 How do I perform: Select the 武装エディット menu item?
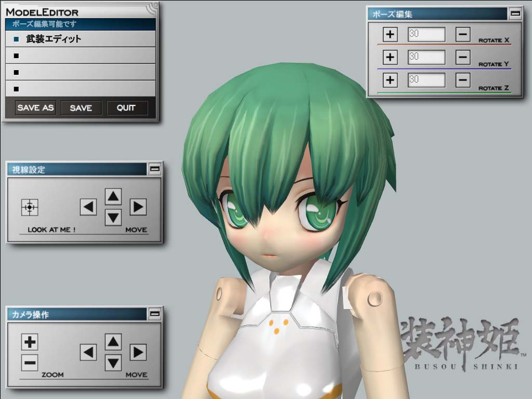click(x=81, y=39)
